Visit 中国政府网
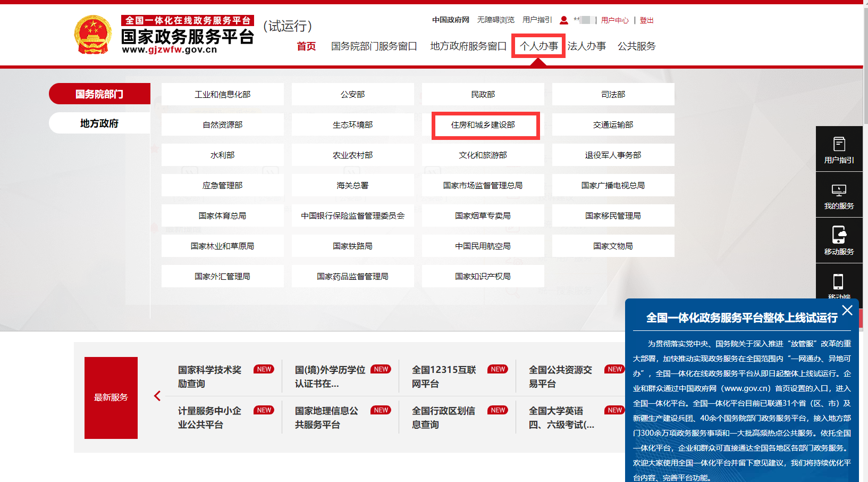This screenshot has height=482, width=868. [450, 19]
